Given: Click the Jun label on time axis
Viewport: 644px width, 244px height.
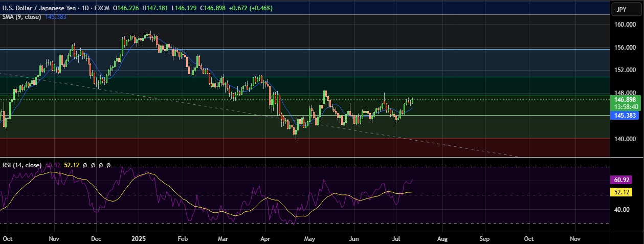Looking at the screenshot, I should click(353, 238).
